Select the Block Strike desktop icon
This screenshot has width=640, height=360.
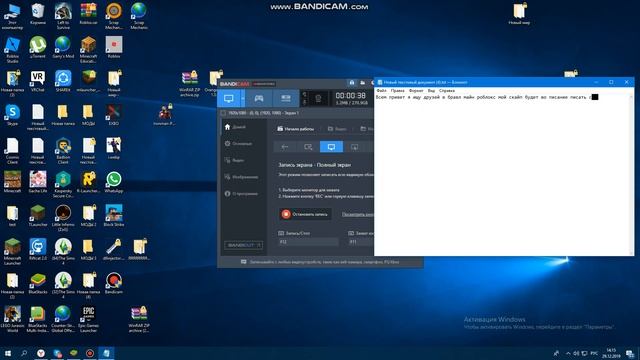pos(113,216)
